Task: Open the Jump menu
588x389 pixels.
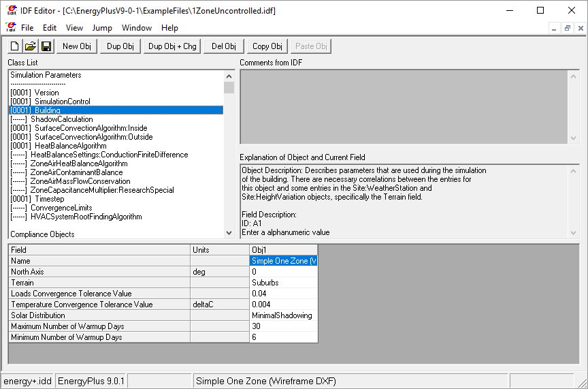Action: [102, 28]
